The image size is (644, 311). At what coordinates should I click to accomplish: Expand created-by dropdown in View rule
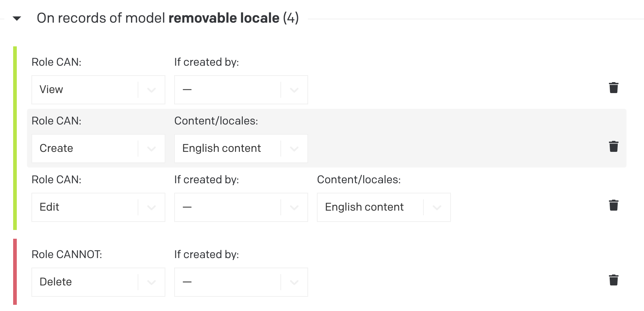coord(241,90)
